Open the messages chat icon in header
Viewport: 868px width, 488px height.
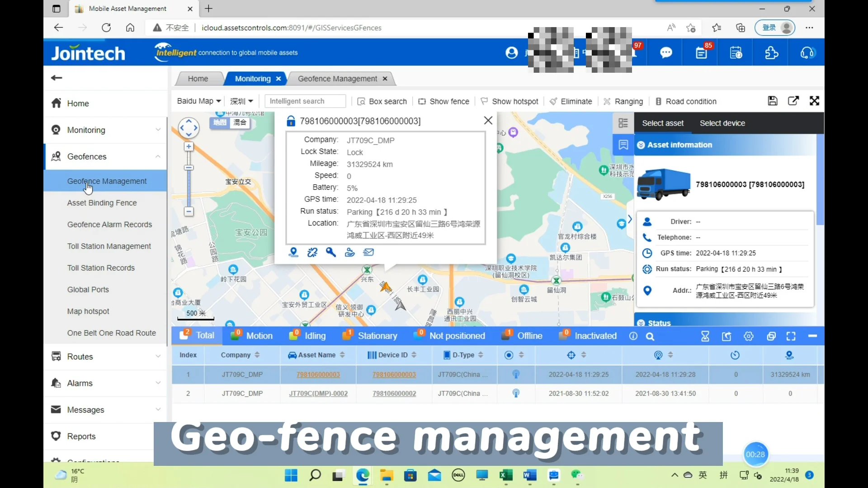tap(666, 52)
